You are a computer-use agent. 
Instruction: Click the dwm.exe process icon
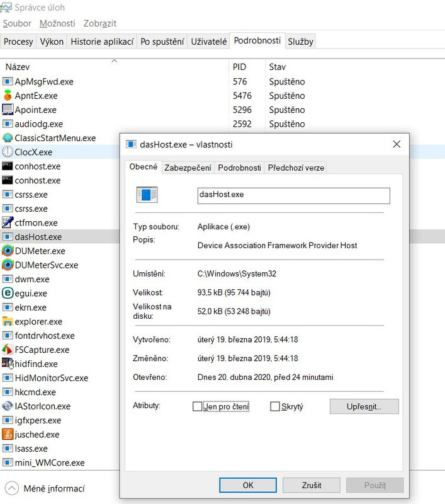8,279
